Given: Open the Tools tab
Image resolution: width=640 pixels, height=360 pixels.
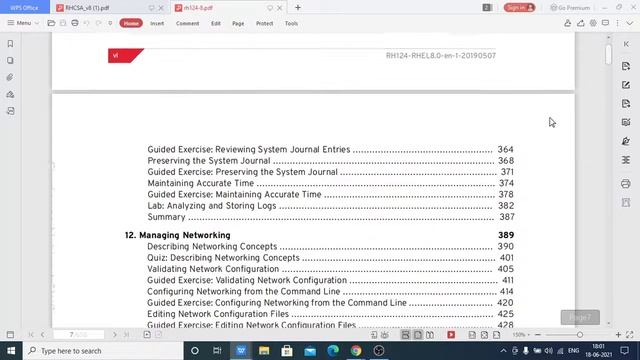Looking at the screenshot, I should pos(291,23).
